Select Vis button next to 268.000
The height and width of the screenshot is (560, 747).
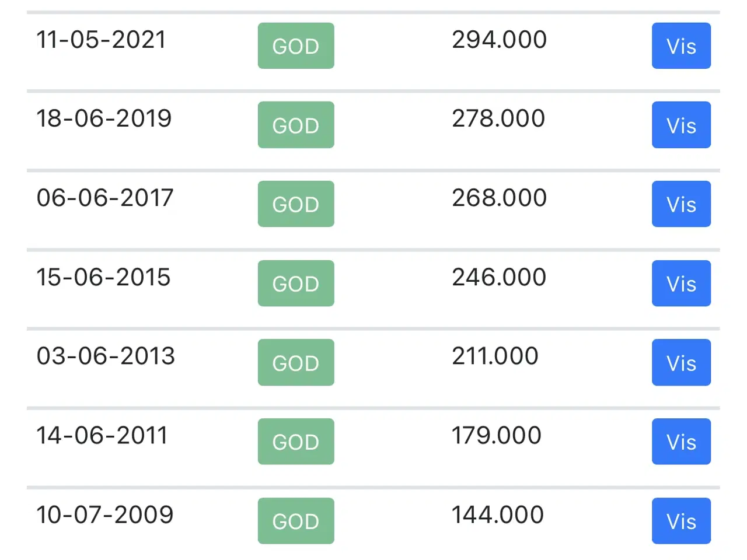click(x=681, y=204)
